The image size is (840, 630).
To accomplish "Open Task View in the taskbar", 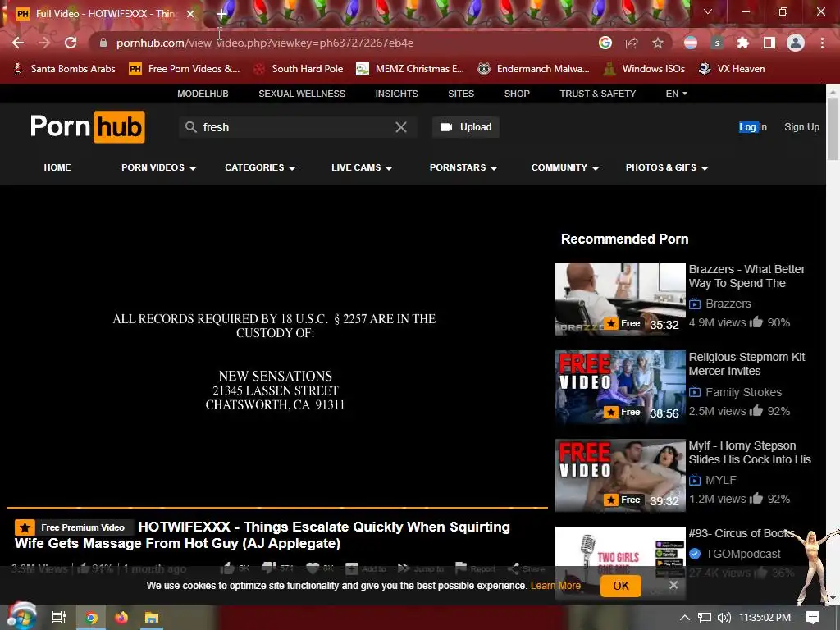I will [x=59, y=618].
